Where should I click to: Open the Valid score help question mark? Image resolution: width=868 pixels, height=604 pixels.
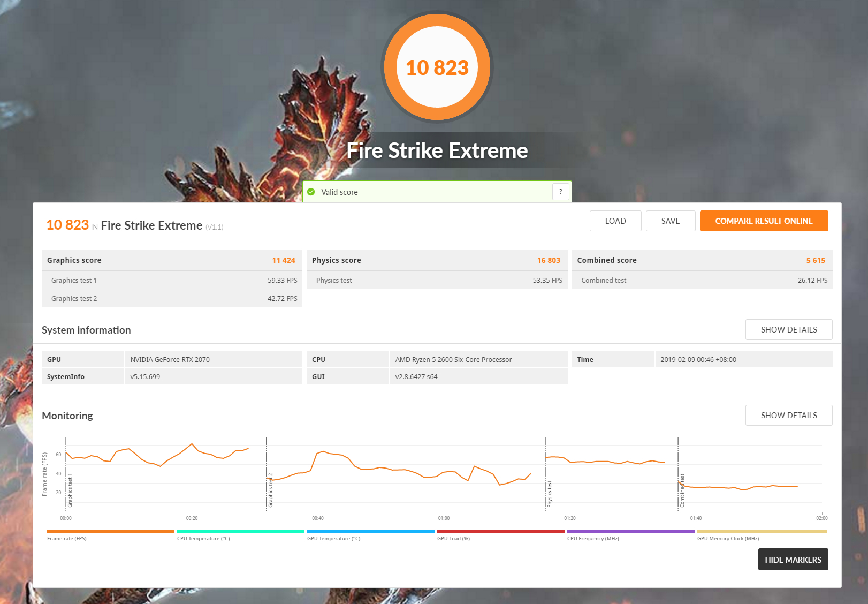560,192
